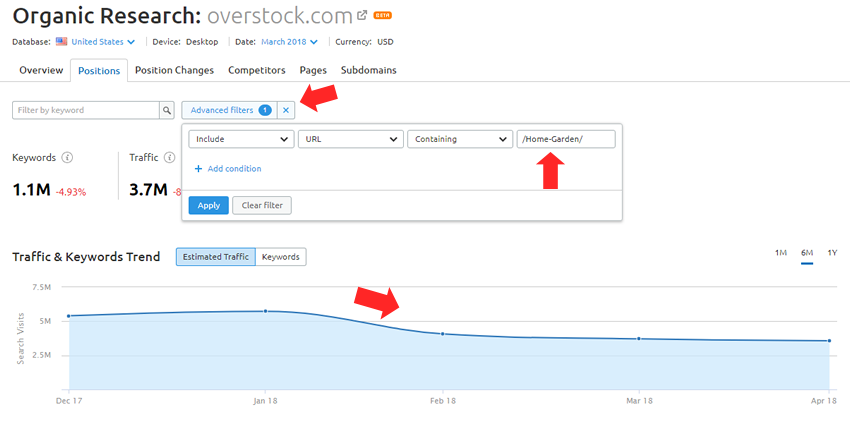Open the URL field dropdown

[351, 139]
